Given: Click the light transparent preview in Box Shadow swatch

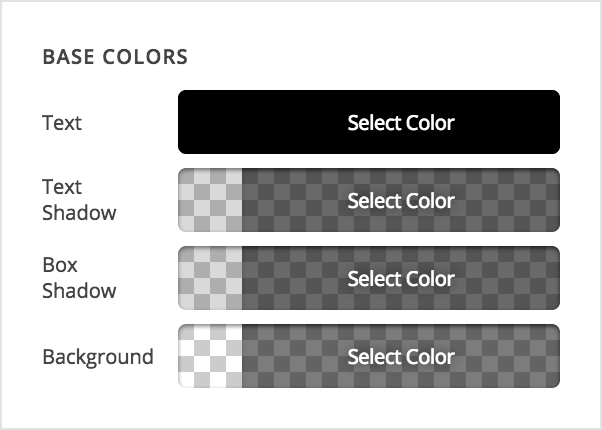Looking at the screenshot, I should [x=210, y=278].
